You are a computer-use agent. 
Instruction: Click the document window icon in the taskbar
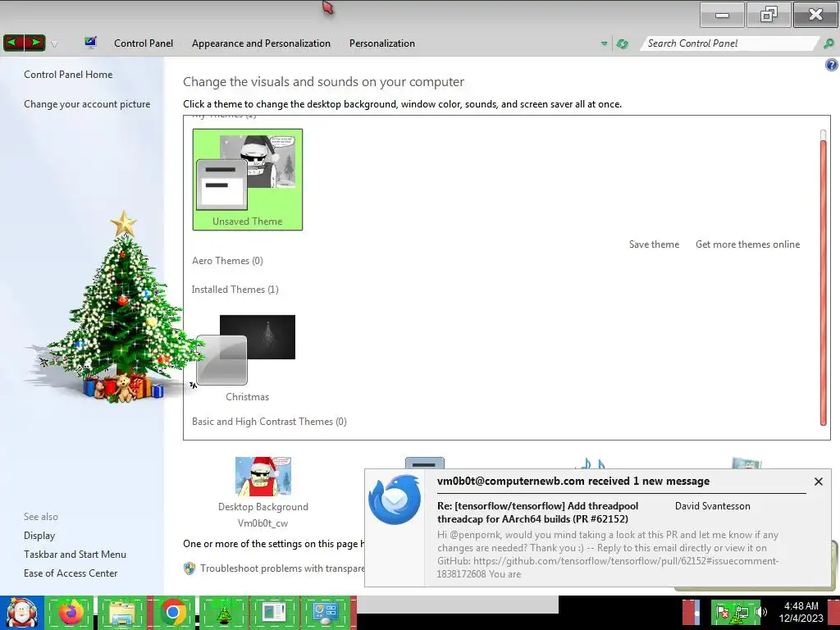(274, 613)
